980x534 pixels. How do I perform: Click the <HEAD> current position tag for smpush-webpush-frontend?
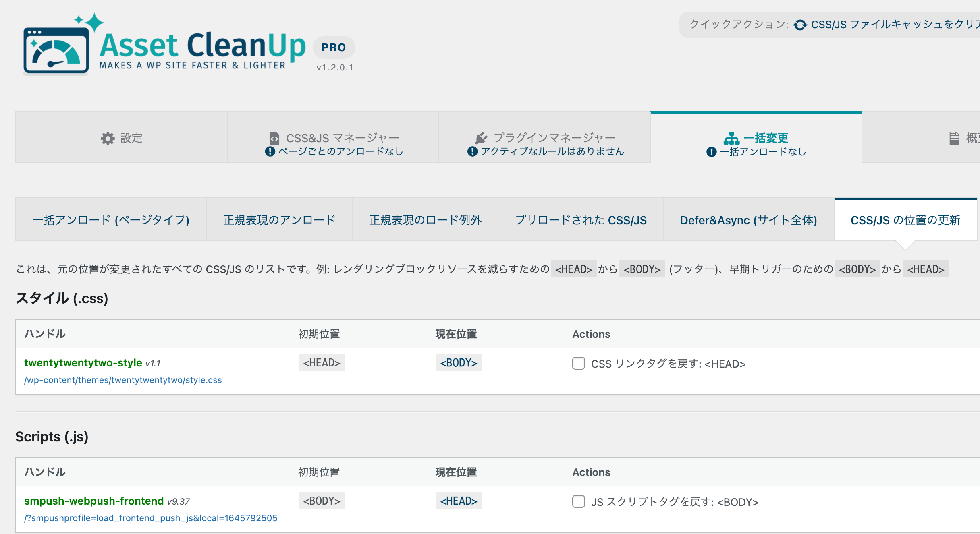459,501
